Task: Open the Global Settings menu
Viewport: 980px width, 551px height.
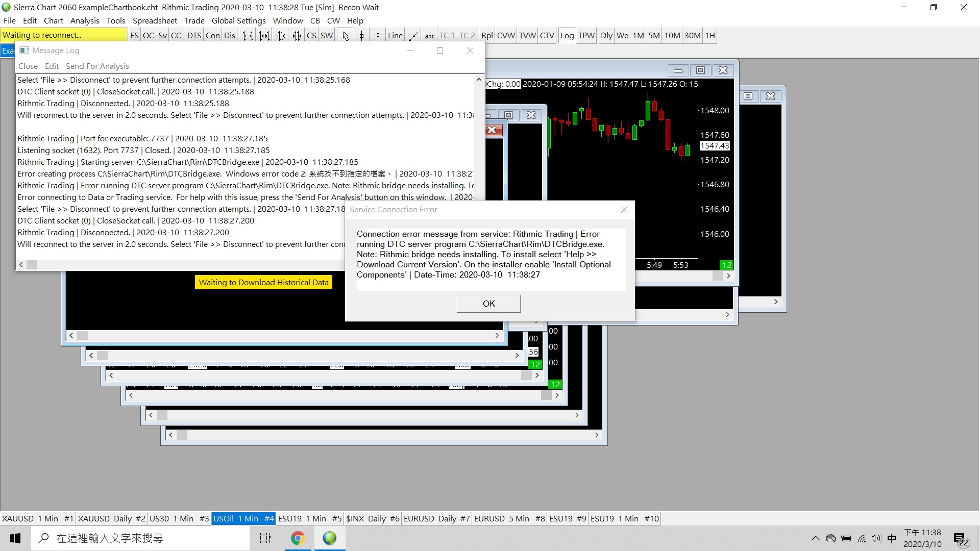Action: [x=238, y=21]
